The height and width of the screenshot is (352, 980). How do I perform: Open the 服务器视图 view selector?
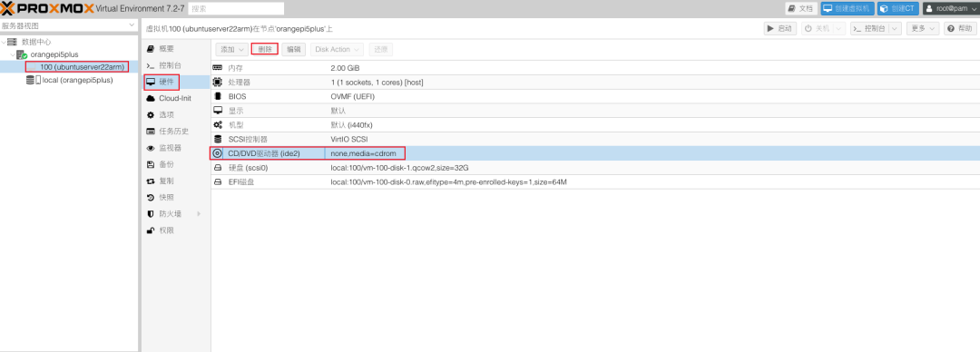(69, 25)
